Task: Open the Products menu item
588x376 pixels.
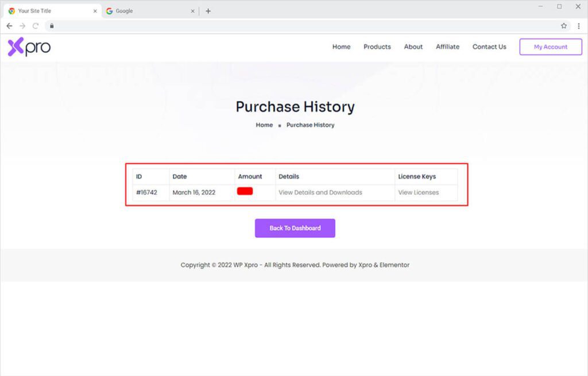Action: tap(377, 47)
